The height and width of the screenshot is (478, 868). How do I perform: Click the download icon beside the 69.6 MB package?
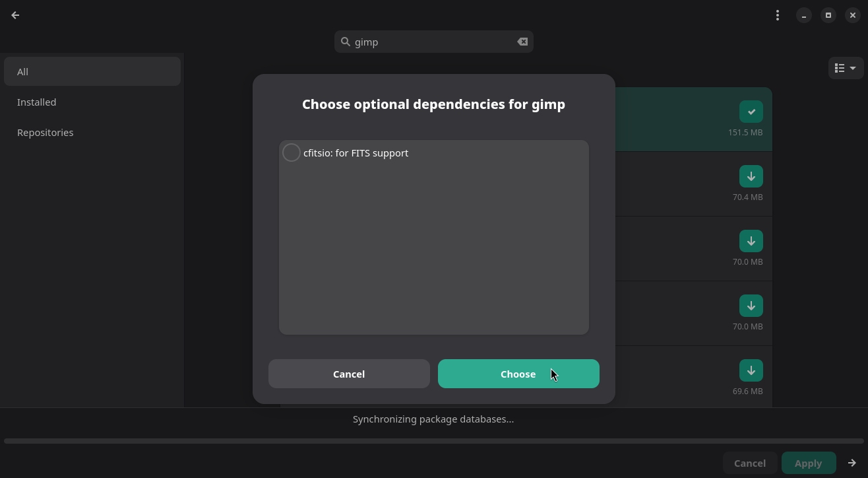pos(751,370)
